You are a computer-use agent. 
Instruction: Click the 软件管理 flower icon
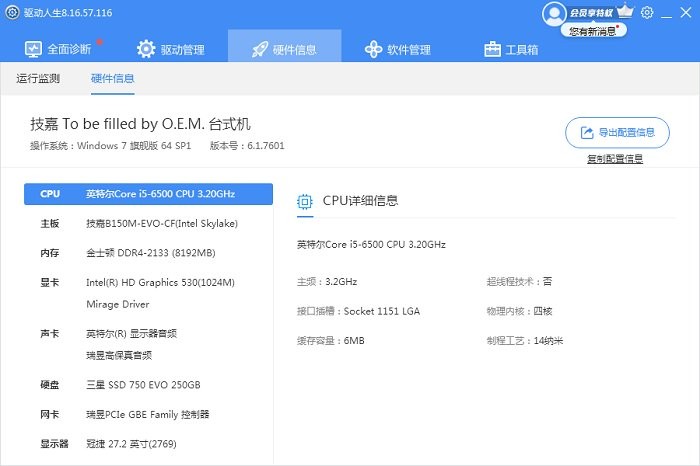373,49
